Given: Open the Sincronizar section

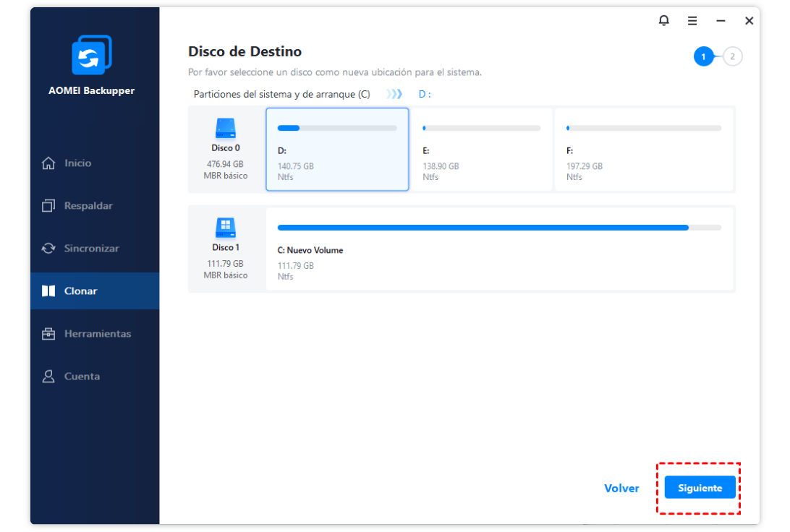Looking at the screenshot, I should pyautogui.click(x=95, y=248).
